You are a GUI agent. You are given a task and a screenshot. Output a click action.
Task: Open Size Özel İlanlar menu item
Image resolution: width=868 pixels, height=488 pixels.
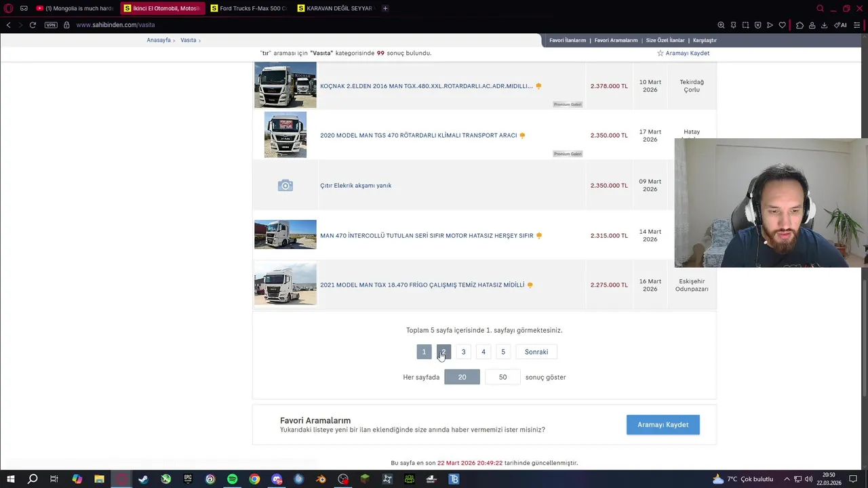[665, 40]
